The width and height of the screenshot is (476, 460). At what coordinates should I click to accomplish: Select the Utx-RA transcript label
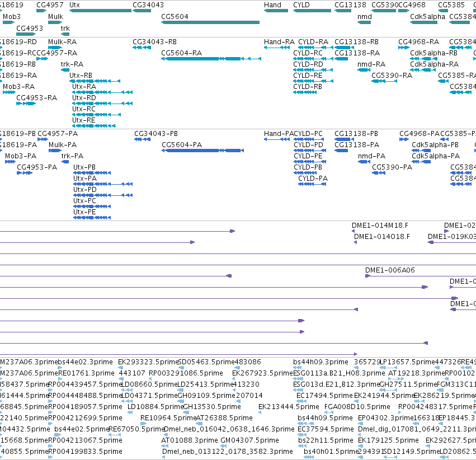point(84,87)
